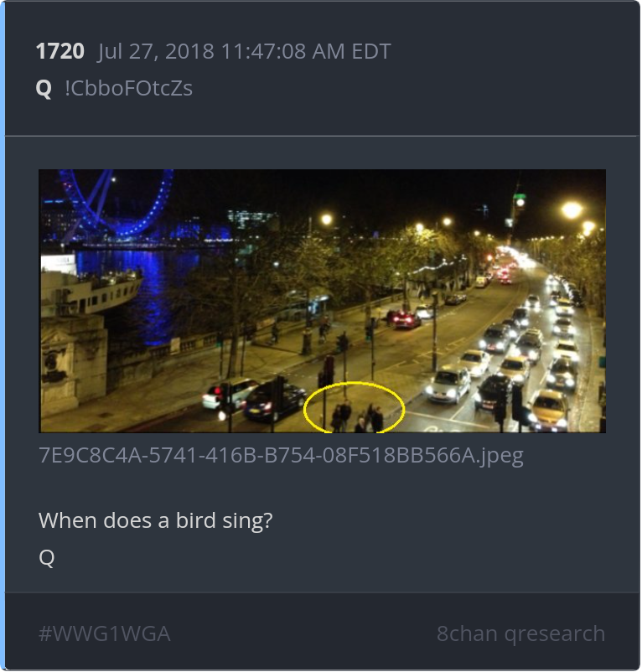Click the text 'When does a bird sing?'
The width and height of the screenshot is (642, 672).
point(156,520)
